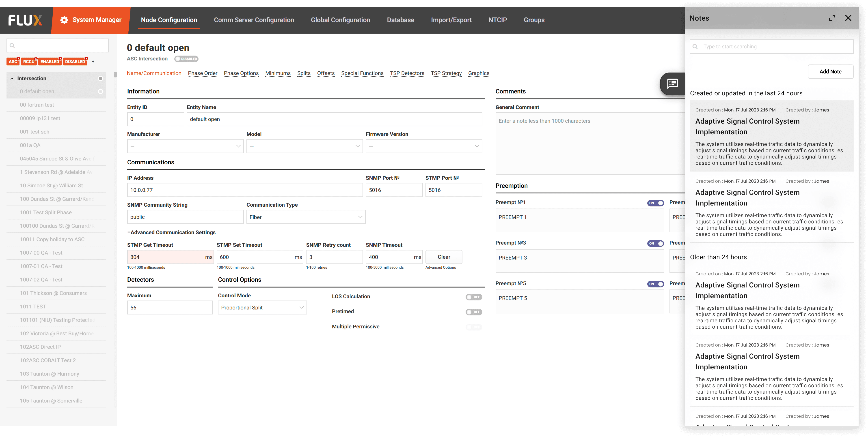Open the Phase Order tab
This screenshot has width=868, height=437.
(x=203, y=73)
